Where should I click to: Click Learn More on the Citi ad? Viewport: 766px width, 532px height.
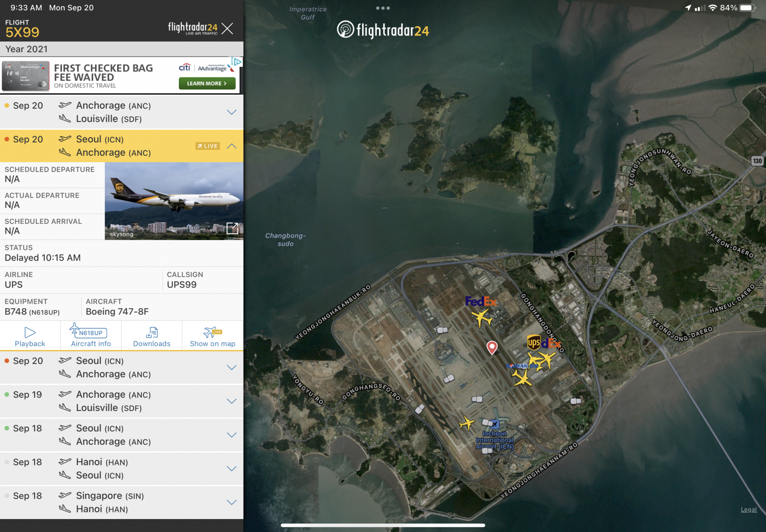click(207, 83)
